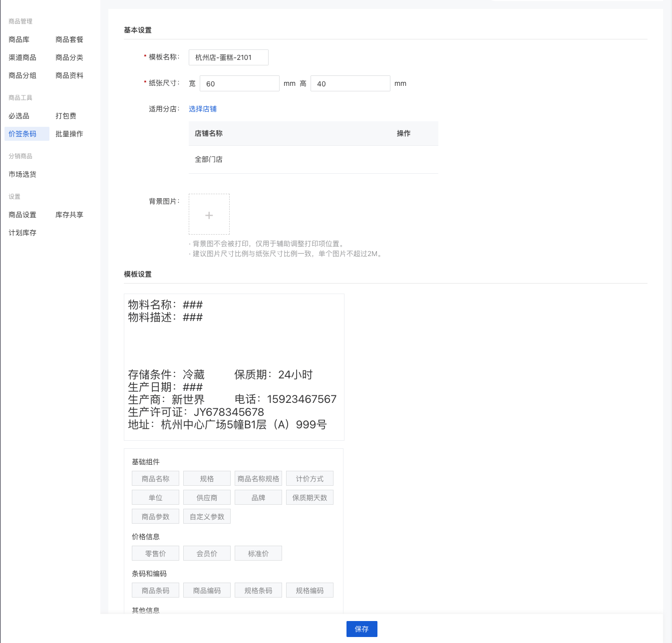Screen dimensions: 672x643
Task: Click the paper height input with 40
Action: (350, 83)
